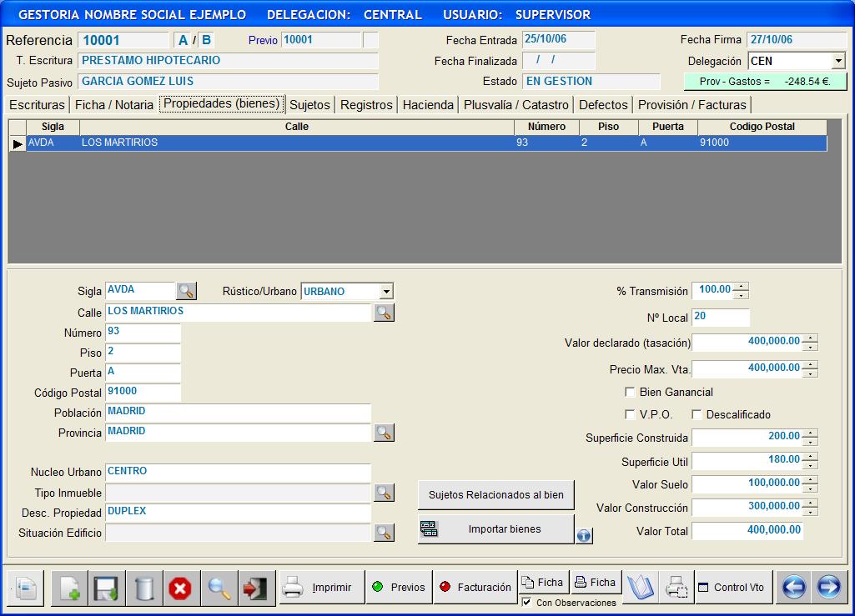Toggle the Bien Ganancial checkbox
855x616 pixels.
pyautogui.click(x=630, y=392)
